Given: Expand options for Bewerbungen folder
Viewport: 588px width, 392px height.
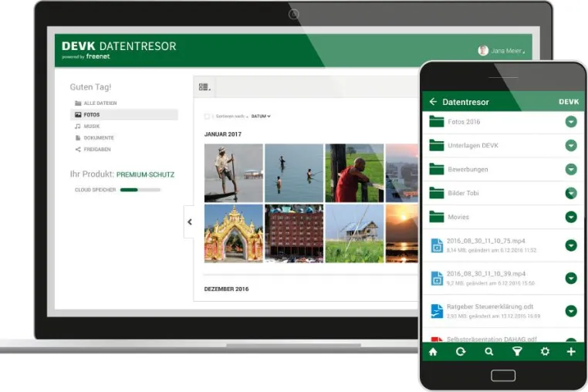Looking at the screenshot, I should 571,169.
